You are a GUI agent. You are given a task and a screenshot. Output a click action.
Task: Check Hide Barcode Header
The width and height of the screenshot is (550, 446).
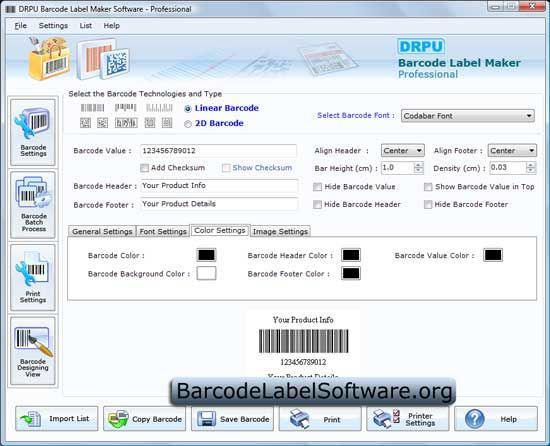(317, 204)
